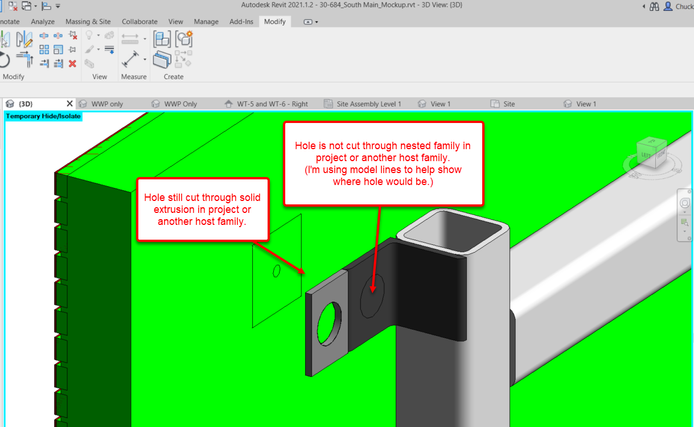
Task: Select the Scale tool
Action: tap(58, 50)
